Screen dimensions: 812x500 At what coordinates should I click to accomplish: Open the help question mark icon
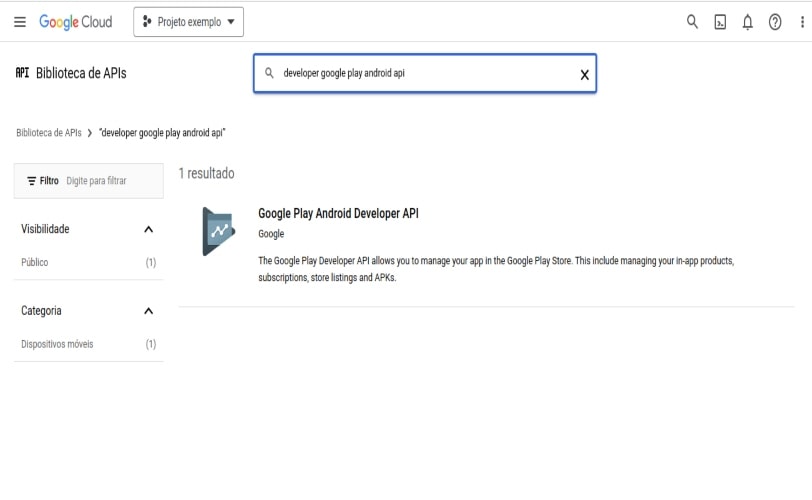coord(775,22)
